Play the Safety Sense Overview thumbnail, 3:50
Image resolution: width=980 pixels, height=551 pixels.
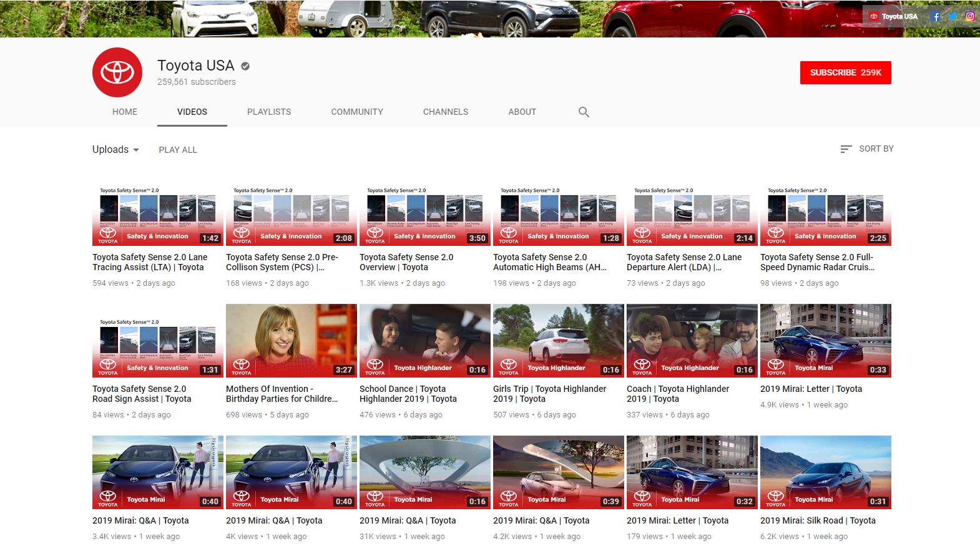425,209
